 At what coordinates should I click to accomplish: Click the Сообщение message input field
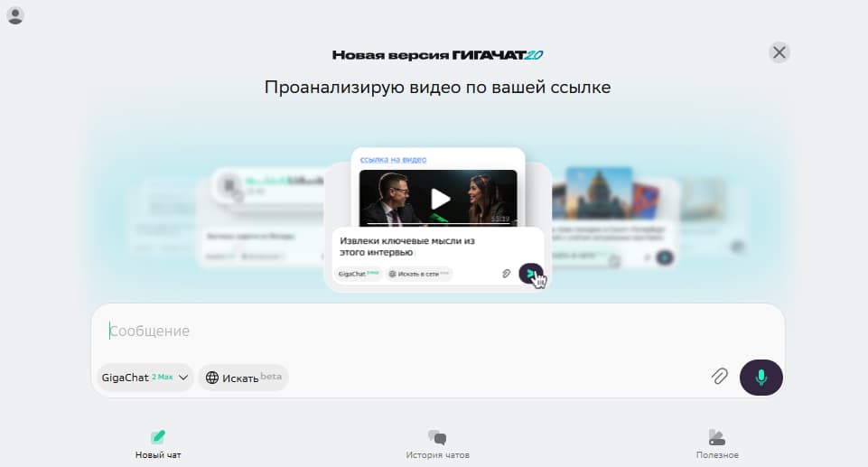click(437, 331)
